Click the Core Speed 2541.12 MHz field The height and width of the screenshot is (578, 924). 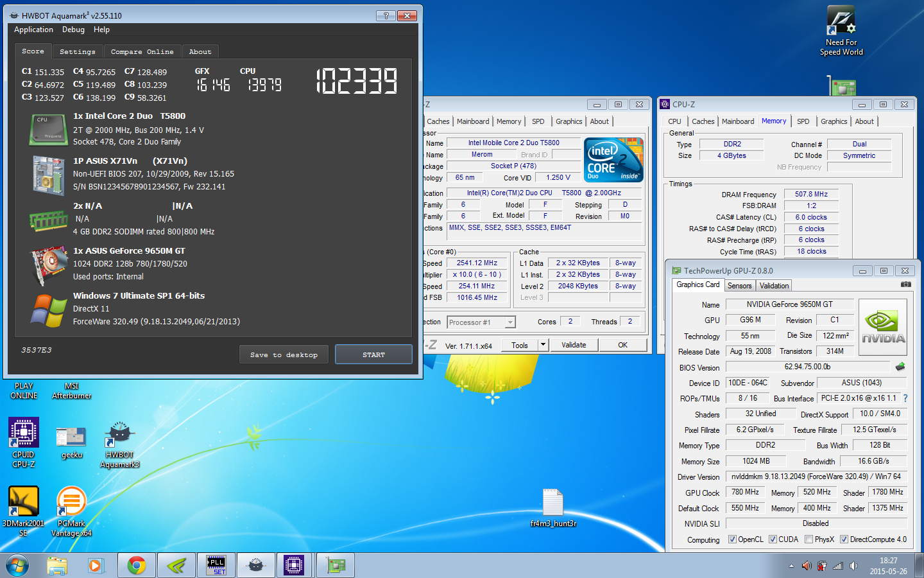coord(477,263)
